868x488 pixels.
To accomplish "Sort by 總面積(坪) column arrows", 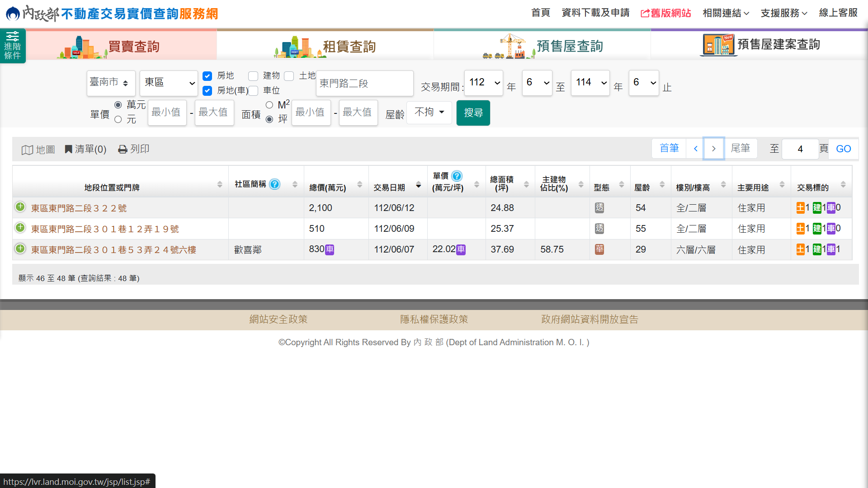I will pos(526,184).
